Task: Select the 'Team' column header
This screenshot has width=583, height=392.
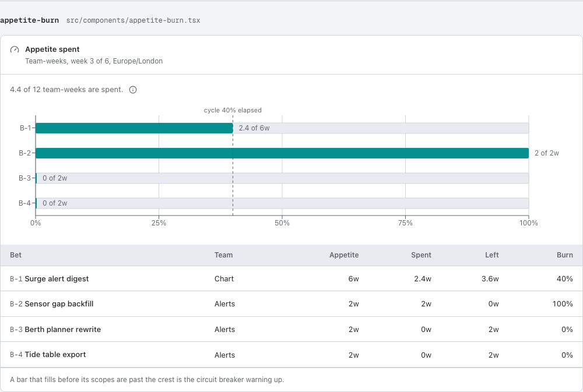Action: click(x=223, y=255)
